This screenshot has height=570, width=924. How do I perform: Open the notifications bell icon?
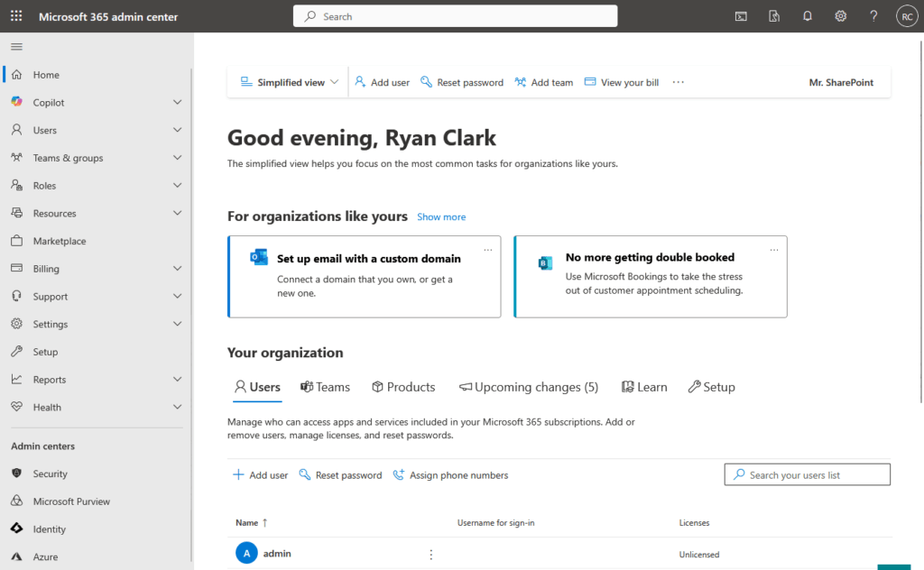tap(808, 16)
